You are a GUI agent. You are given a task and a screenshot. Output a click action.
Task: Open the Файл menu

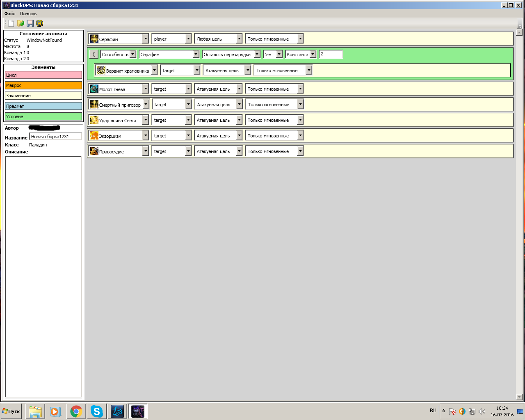10,14
